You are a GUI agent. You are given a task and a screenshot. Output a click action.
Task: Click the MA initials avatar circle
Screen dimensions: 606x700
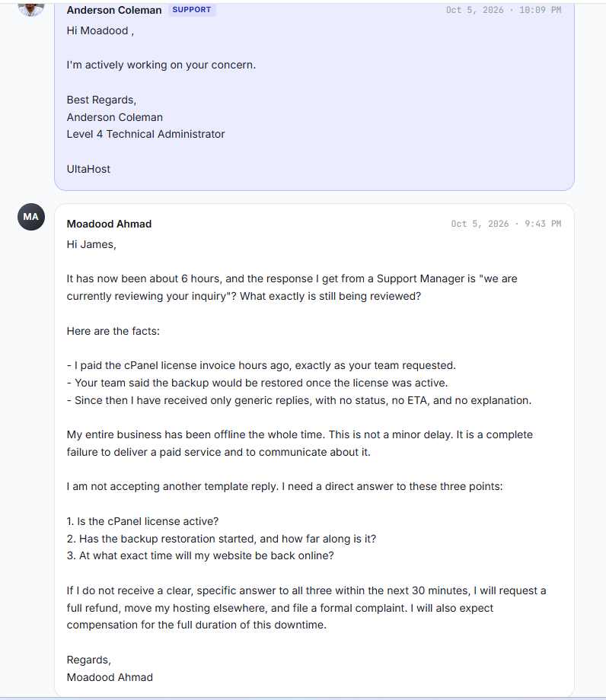pyautogui.click(x=31, y=217)
